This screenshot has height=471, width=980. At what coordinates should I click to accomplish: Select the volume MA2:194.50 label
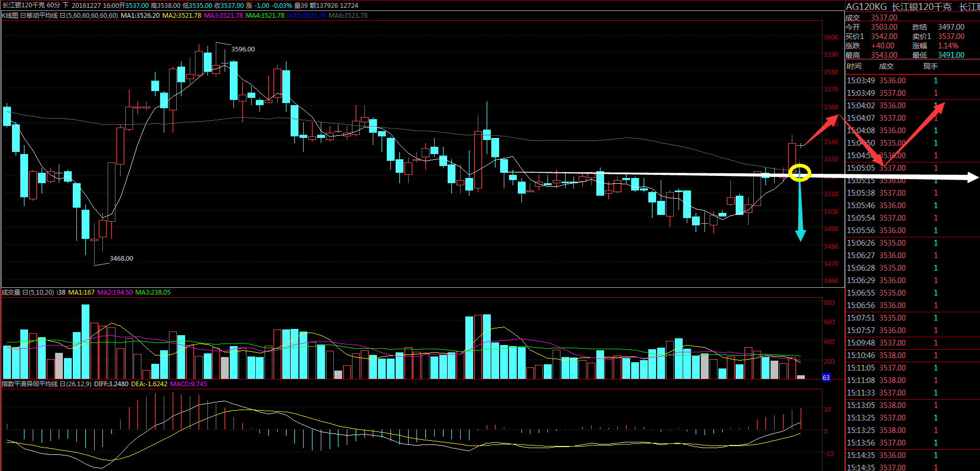pyautogui.click(x=115, y=292)
